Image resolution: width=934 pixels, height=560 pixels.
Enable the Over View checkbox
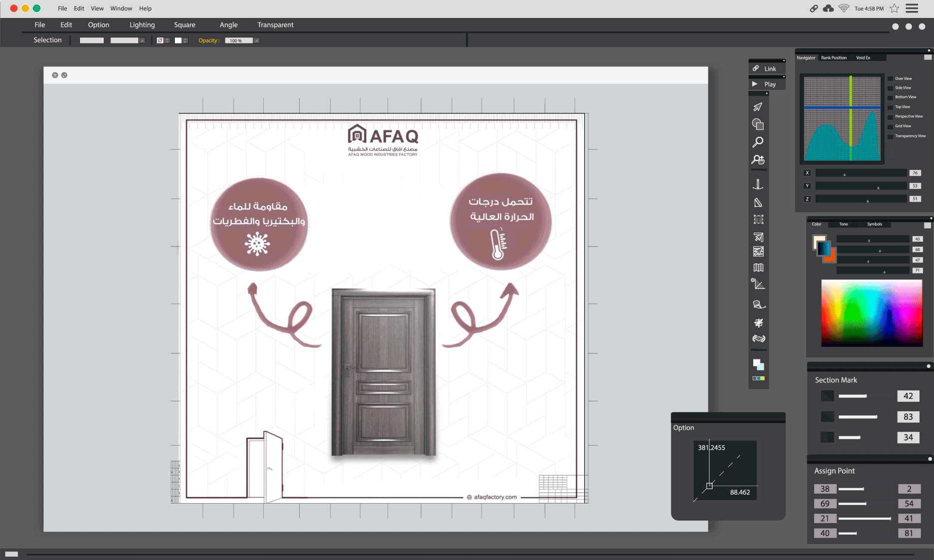pos(890,78)
